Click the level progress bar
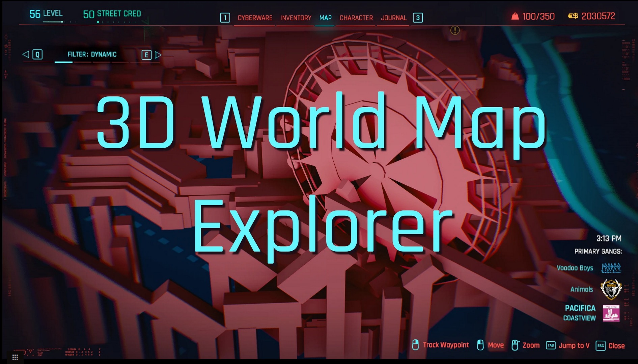 point(60,22)
